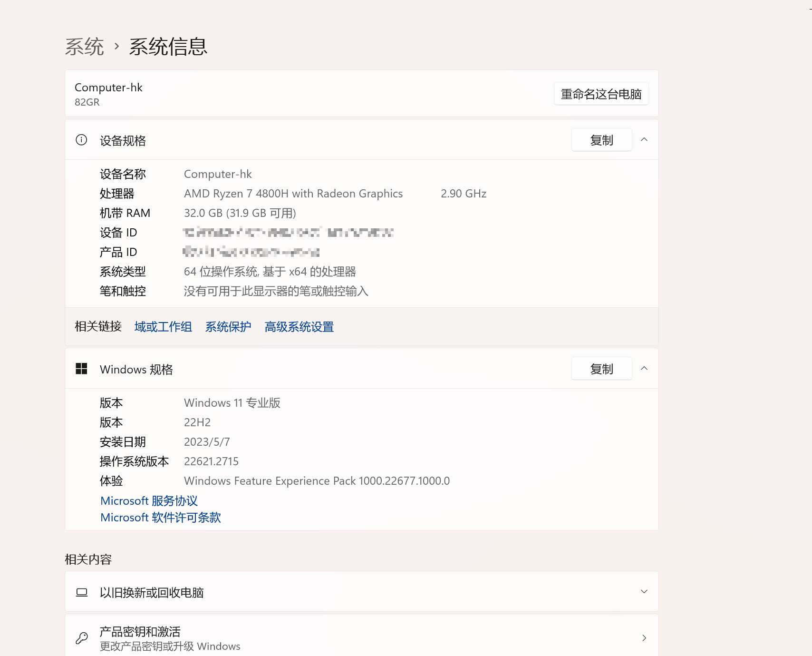This screenshot has height=656, width=812.
Task: Open the 域或工作组 link
Action: [x=163, y=327]
